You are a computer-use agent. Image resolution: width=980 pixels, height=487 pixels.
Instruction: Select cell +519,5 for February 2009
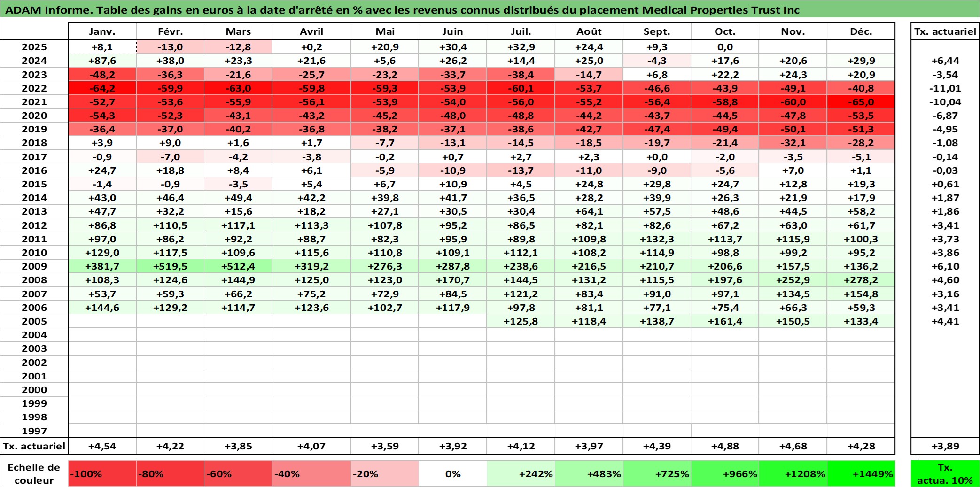click(170, 266)
